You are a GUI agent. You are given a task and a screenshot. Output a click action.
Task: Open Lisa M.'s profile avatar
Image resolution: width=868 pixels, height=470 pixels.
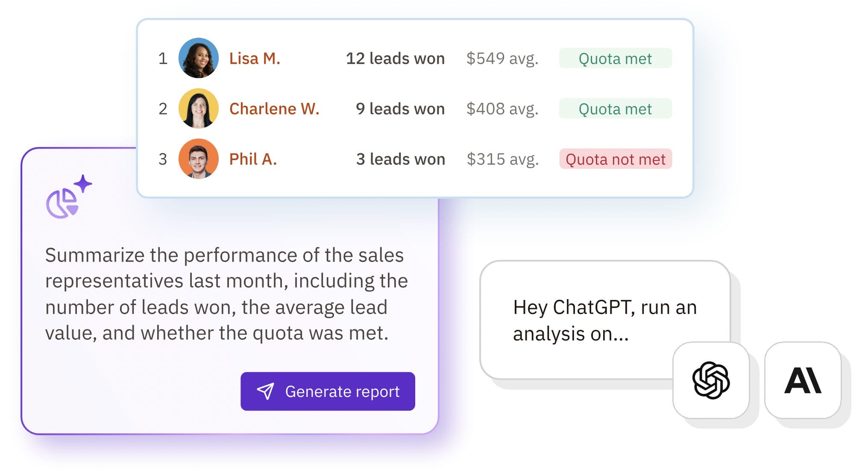[198, 58]
